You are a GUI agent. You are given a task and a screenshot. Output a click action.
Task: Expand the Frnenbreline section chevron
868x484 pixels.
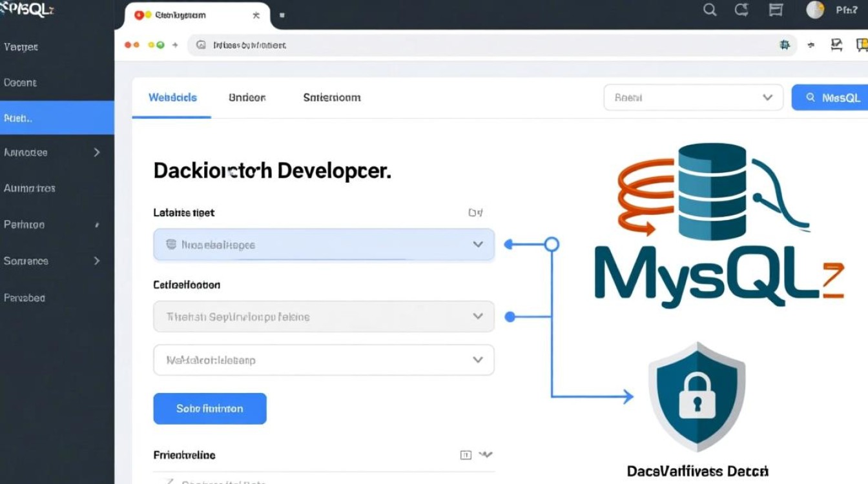486,455
